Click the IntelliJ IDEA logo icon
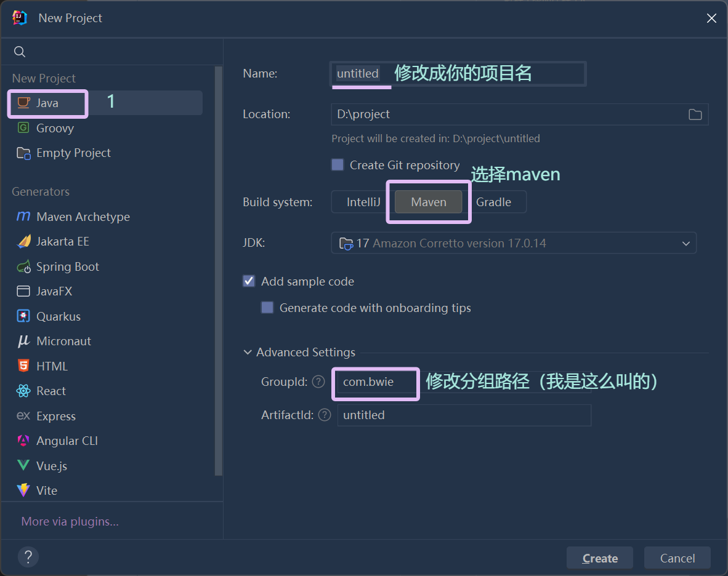Screen dimensions: 728x576 tap(20, 18)
